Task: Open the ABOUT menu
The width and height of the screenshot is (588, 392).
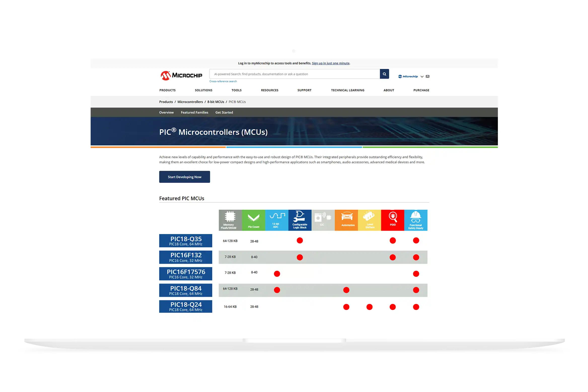Action: pos(389,90)
